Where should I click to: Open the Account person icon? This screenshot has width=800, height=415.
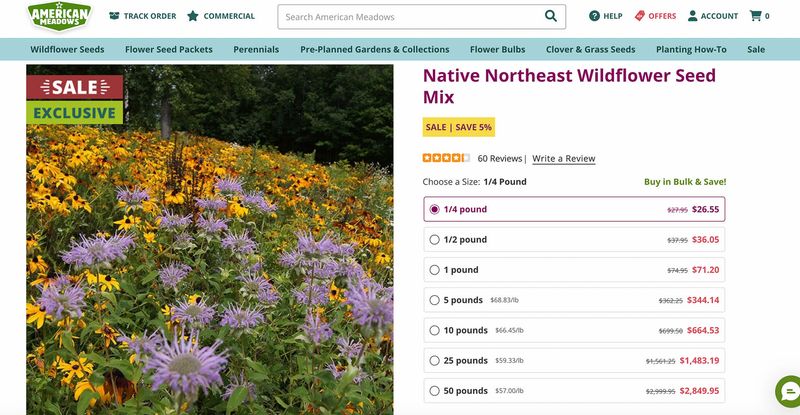[x=692, y=16]
